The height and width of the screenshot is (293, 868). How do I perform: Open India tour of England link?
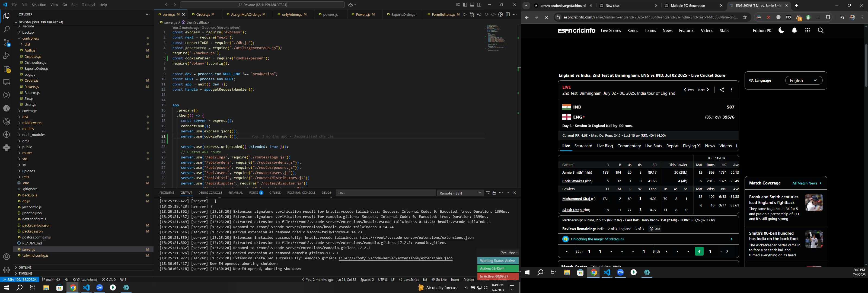point(656,93)
